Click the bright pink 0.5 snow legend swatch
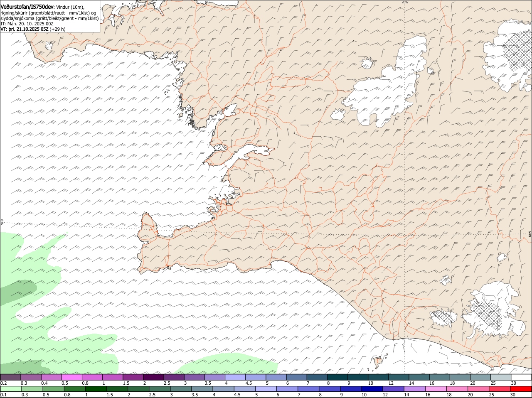This screenshot has height=398, width=532. point(71,377)
